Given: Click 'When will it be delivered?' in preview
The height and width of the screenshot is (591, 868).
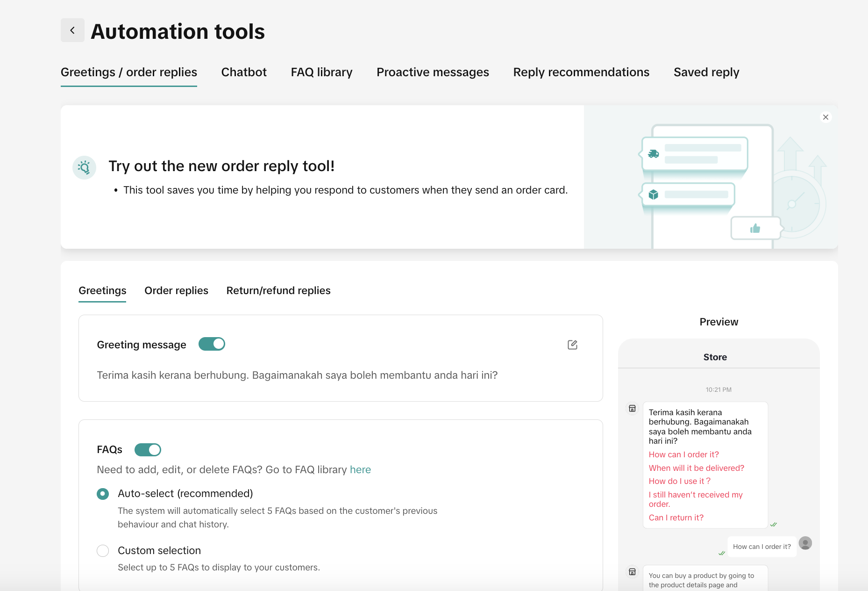Looking at the screenshot, I should (696, 468).
